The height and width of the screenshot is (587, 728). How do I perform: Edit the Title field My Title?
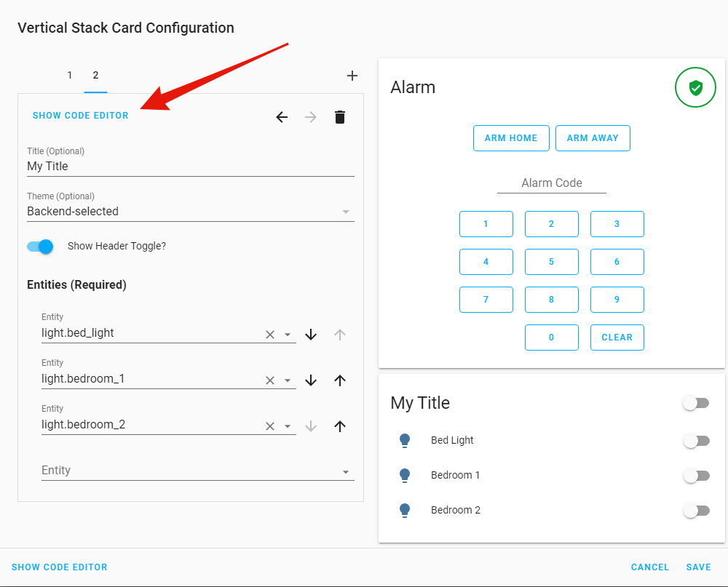(x=190, y=166)
